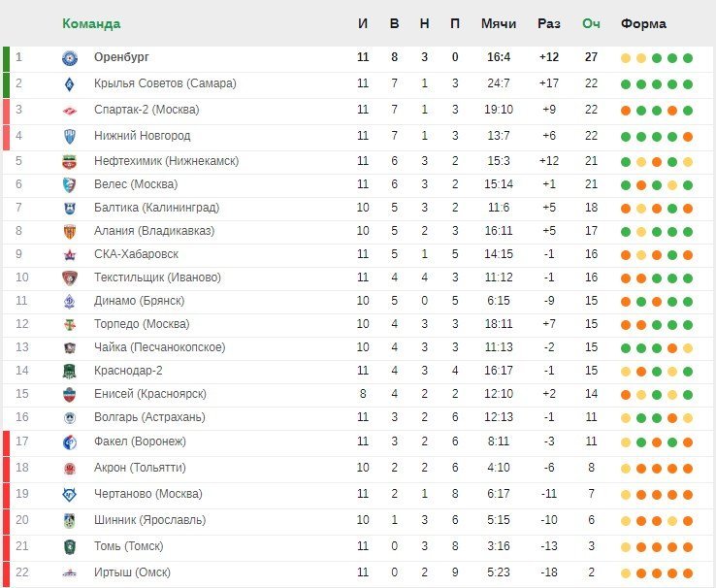Click the Спартак-2 red diamond logo
716x588 pixels.
(x=70, y=111)
